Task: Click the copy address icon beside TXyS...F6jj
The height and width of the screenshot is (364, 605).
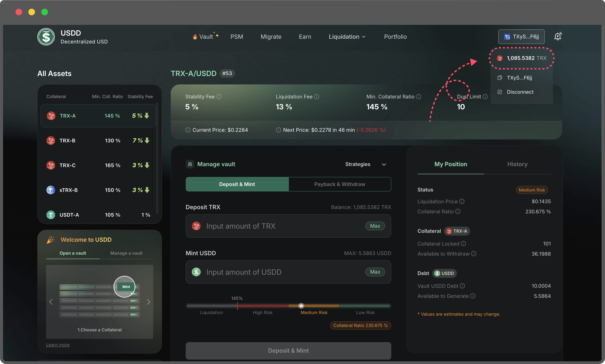Action: click(499, 78)
